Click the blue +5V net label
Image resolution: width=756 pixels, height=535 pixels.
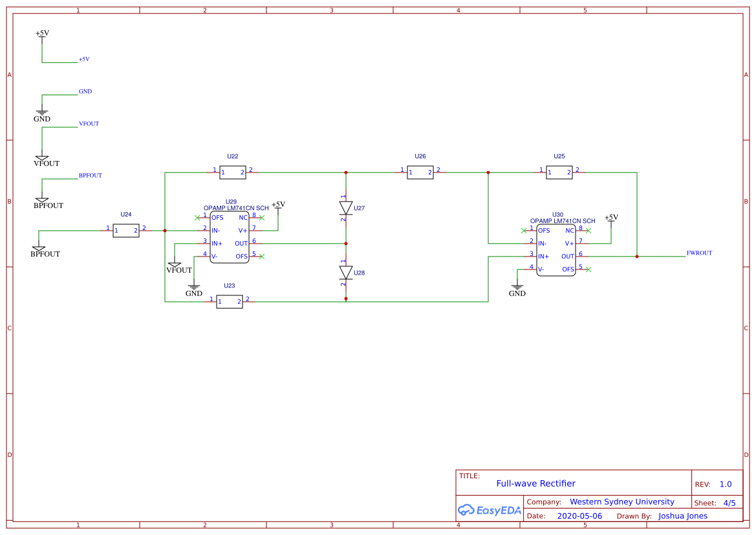(84, 59)
